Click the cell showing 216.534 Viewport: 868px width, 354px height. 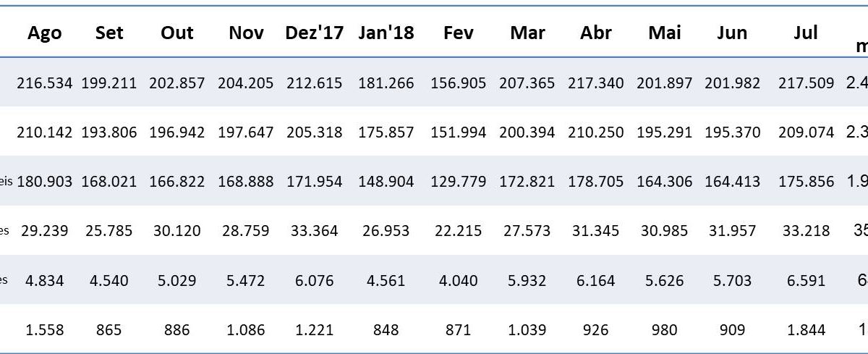coord(45,83)
